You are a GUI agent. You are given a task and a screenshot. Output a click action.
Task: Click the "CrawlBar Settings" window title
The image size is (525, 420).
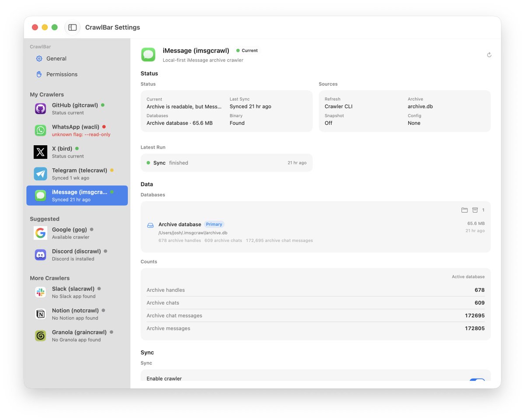tap(113, 28)
